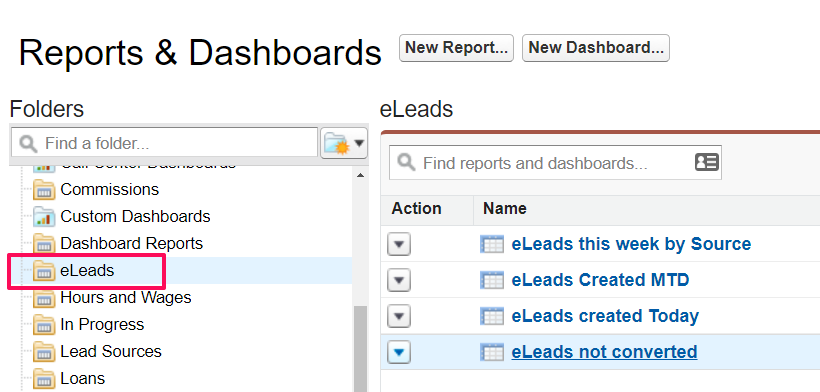Click the folder list scrollbar up arrow

click(360, 176)
